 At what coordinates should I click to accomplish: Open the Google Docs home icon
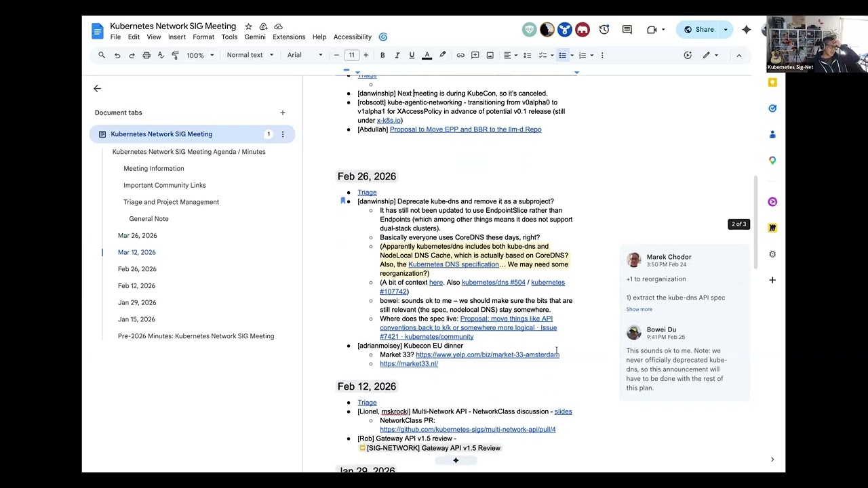click(97, 30)
